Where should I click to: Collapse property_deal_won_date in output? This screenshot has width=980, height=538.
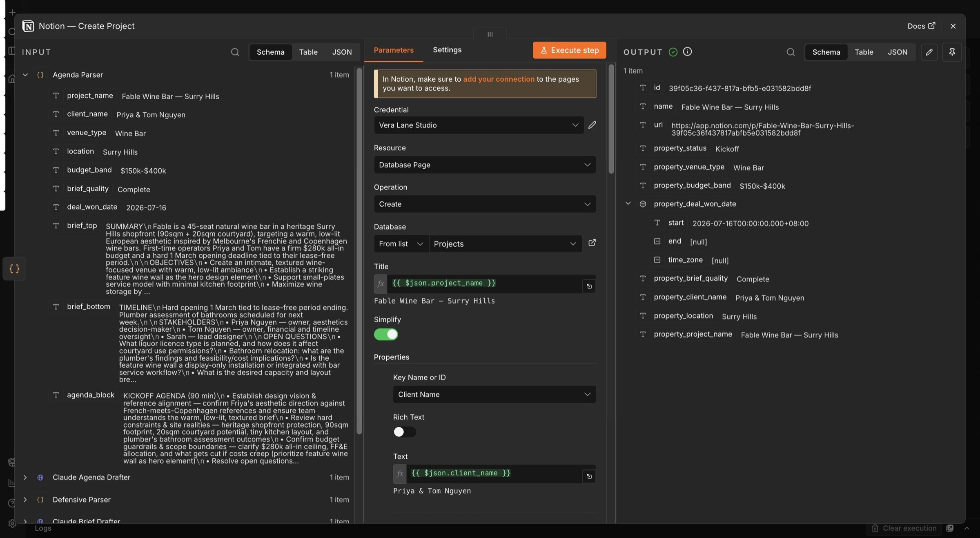(x=628, y=203)
